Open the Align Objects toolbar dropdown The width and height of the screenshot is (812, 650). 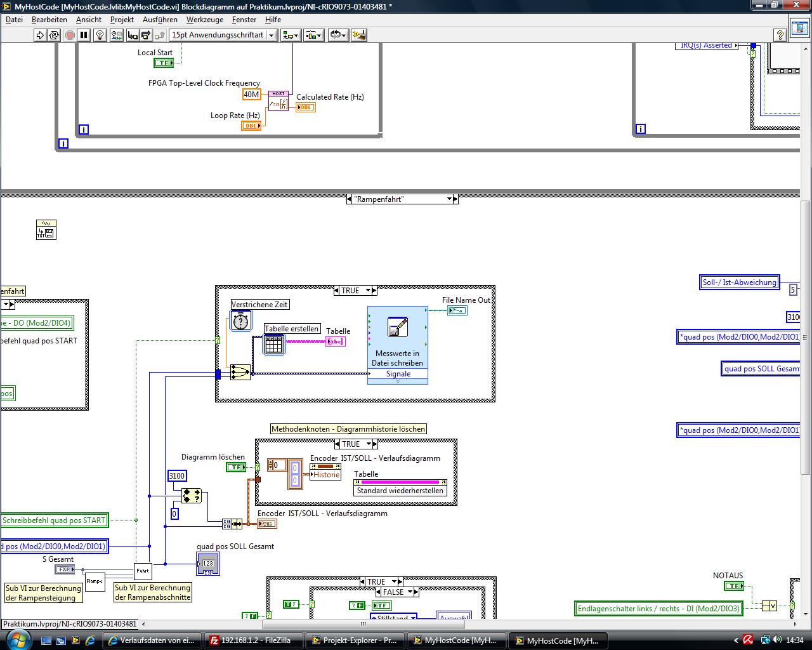tap(291, 36)
